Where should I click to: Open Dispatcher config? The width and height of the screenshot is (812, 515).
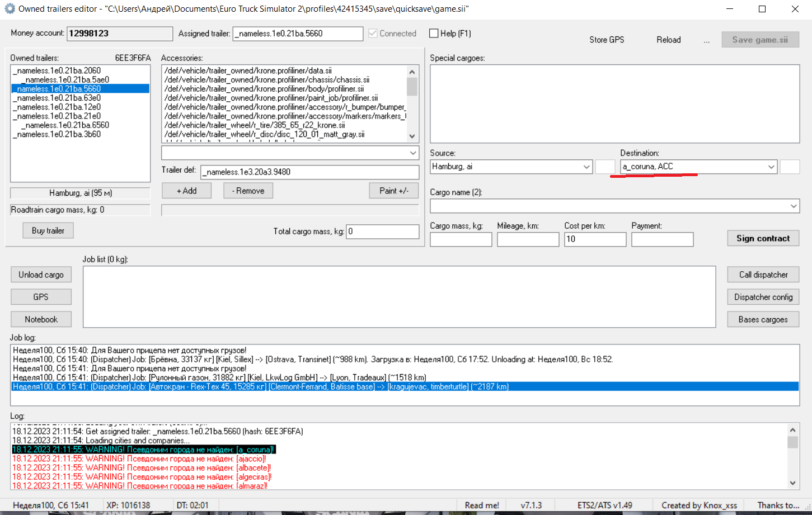tap(763, 297)
